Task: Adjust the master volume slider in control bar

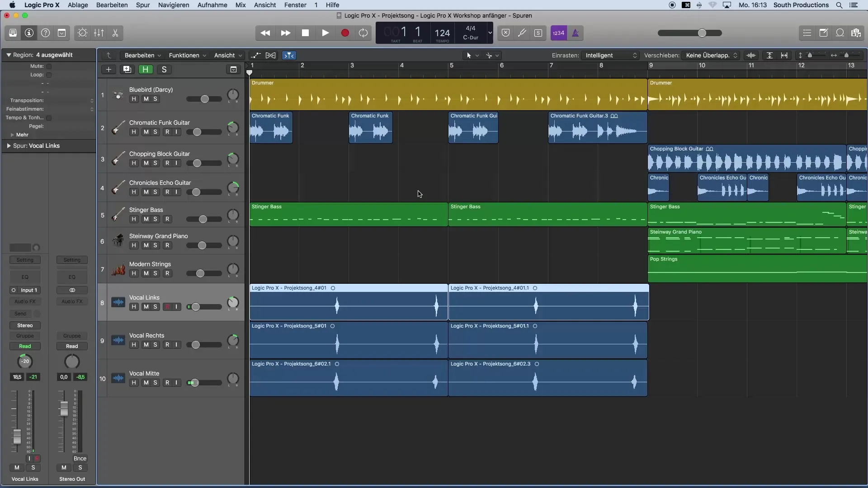Action: point(689,33)
